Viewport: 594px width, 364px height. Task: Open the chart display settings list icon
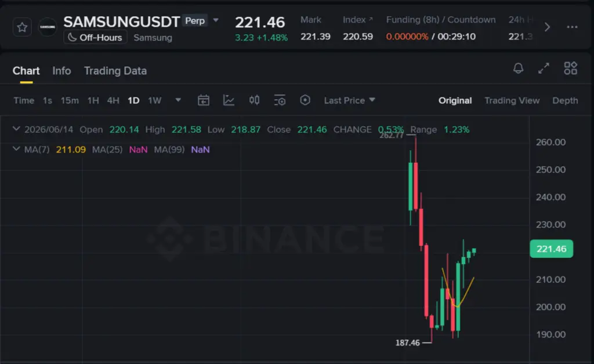coord(280,100)
